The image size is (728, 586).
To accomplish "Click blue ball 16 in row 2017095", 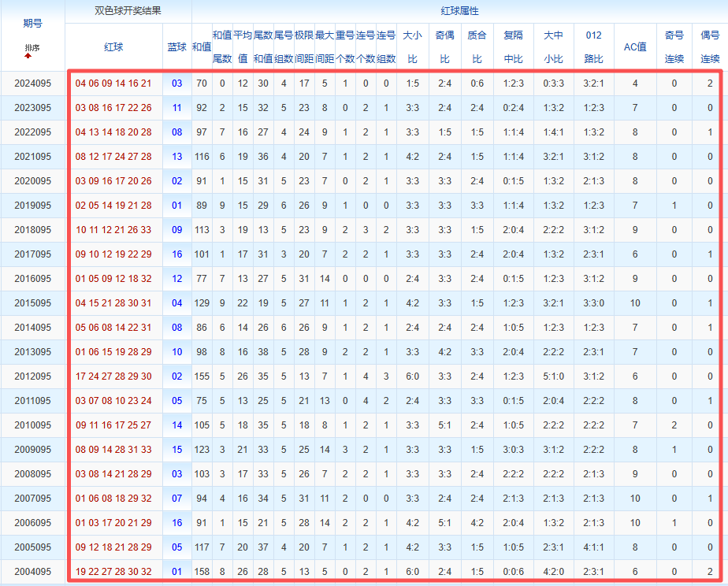I will point(176,254).
